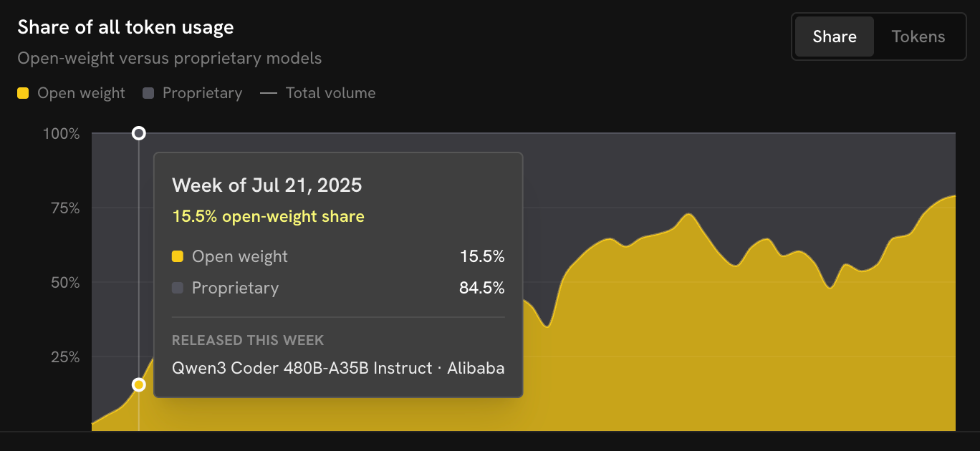Select the Share view toggle
Viewport: 980px width, 451px height.
click(835, 37)
